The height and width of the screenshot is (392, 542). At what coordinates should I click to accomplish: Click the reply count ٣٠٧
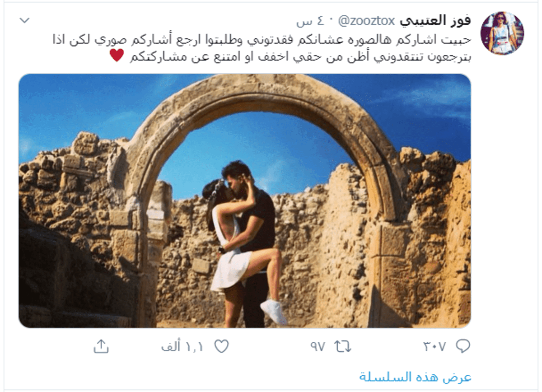tap(435, 346)
